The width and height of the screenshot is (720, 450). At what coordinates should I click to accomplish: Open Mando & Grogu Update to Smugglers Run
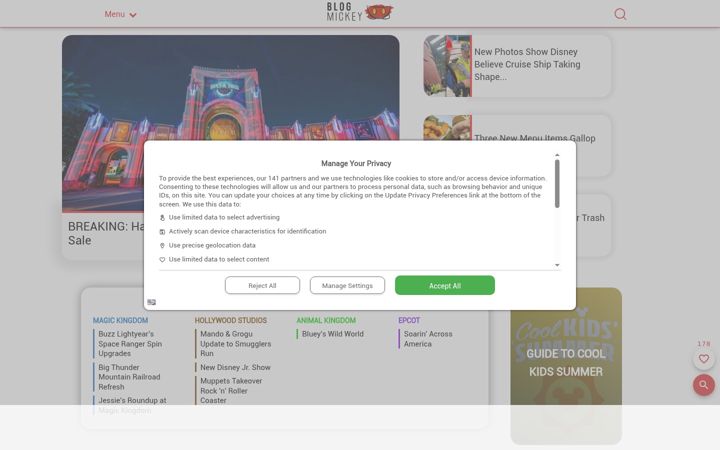point(236,343)
